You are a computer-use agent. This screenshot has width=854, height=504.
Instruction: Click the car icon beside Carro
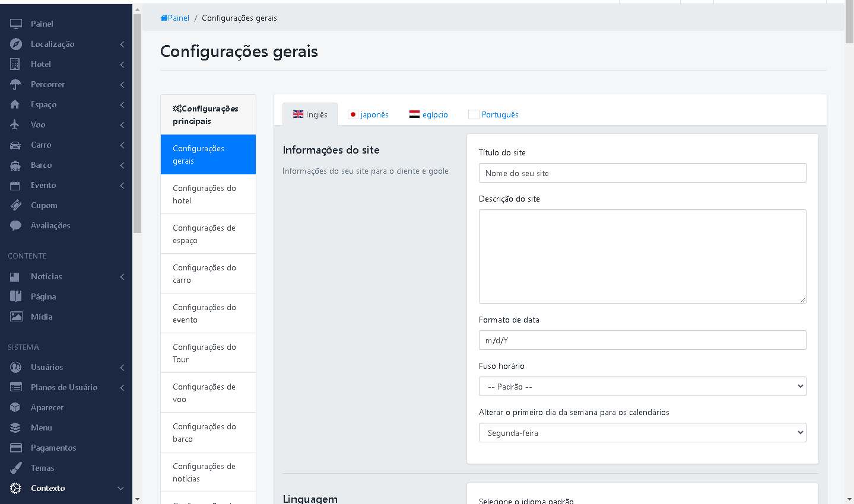pos(15,145)
